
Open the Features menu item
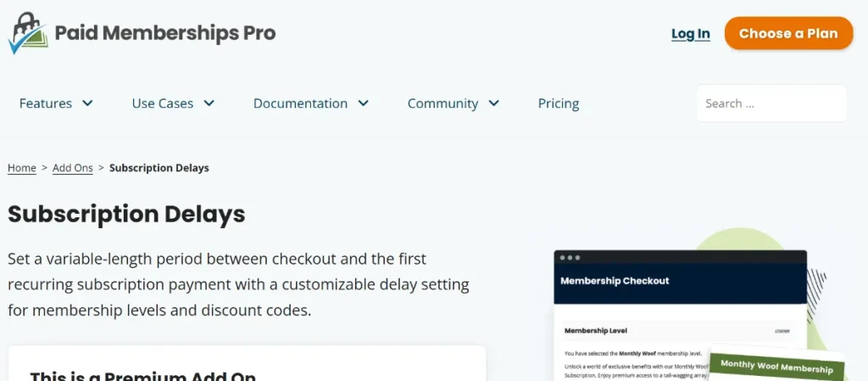tap(46, 104)
